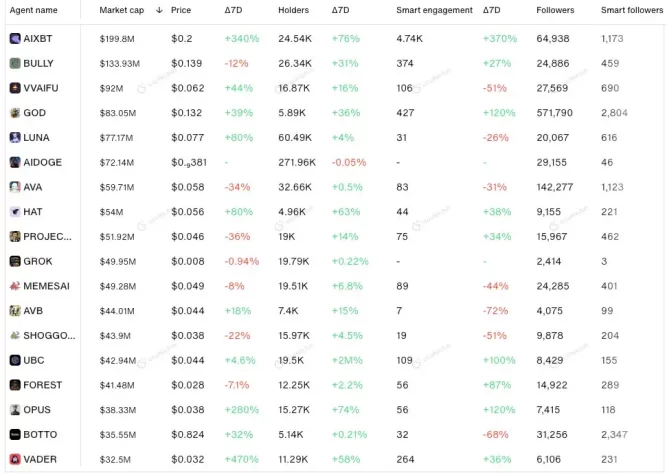Click the LUNA agent avatar icon
This screenshot has width=667, height=475.
coord(14,137)
